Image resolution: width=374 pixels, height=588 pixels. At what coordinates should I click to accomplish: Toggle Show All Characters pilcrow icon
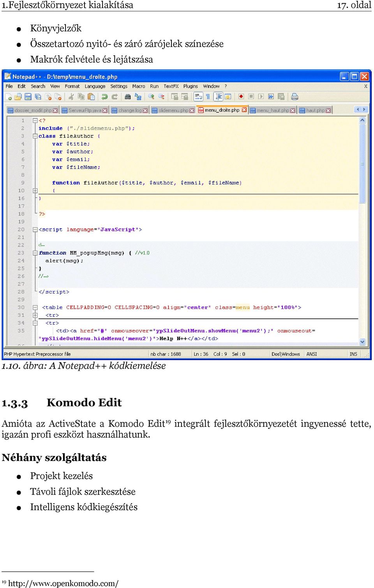pyautogui.click(x=208, y=97)
